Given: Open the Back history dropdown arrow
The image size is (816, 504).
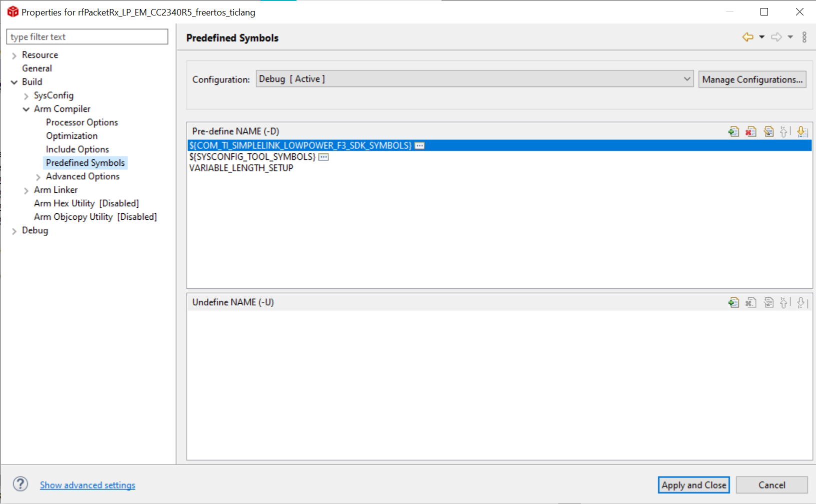Looking at the screenshot, I should pos(761,37).
